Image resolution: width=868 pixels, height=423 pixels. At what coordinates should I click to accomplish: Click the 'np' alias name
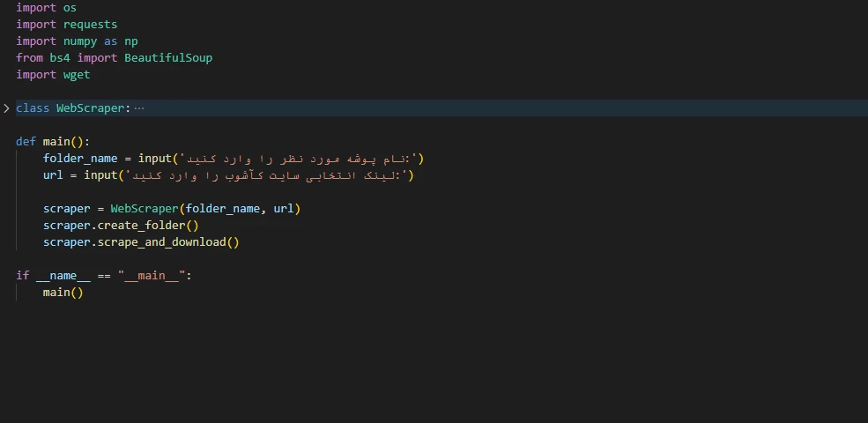click(130, 41)
